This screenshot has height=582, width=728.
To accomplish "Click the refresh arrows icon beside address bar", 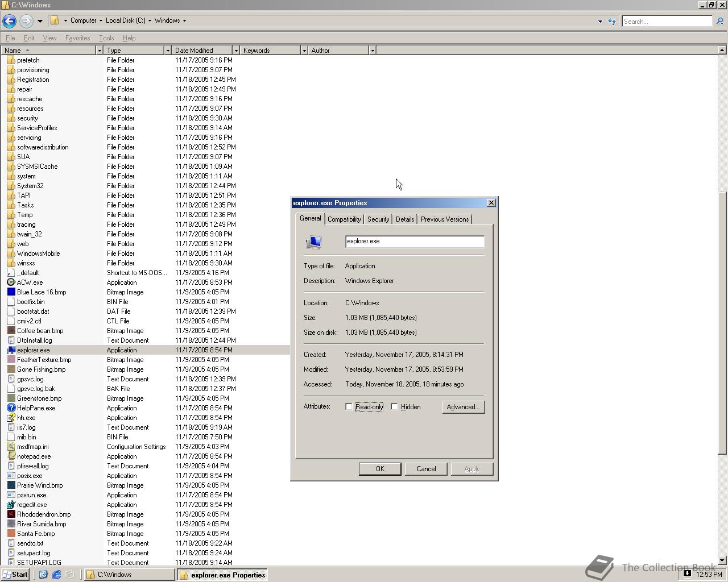I will [612, 21].
